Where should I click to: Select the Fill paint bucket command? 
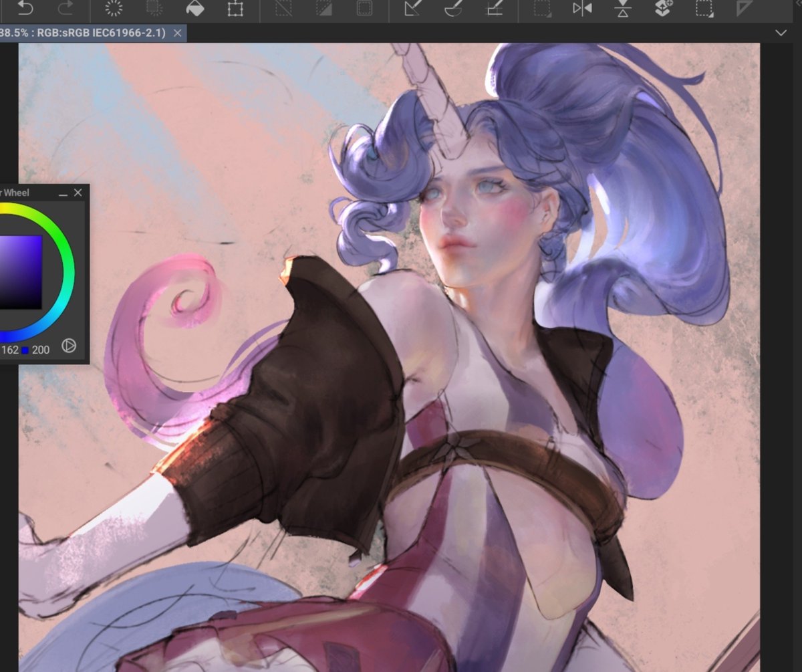(194, 9)
